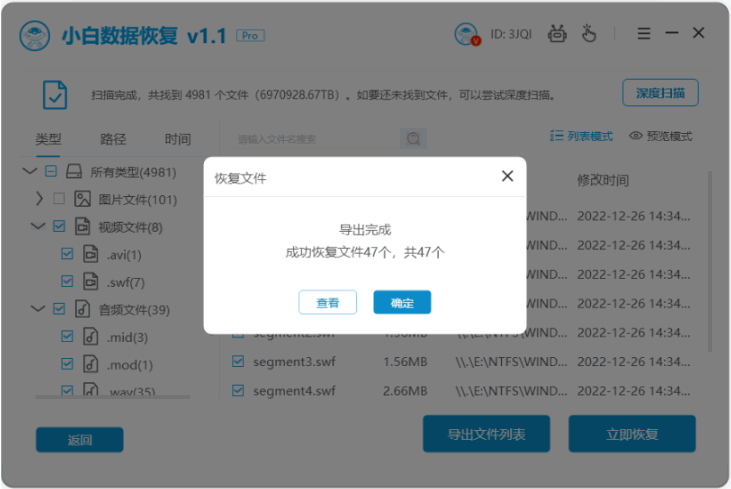This screenshot has height=489, width=731.
Task: Switch to the 类型 tab
Action: click(48, 139)
